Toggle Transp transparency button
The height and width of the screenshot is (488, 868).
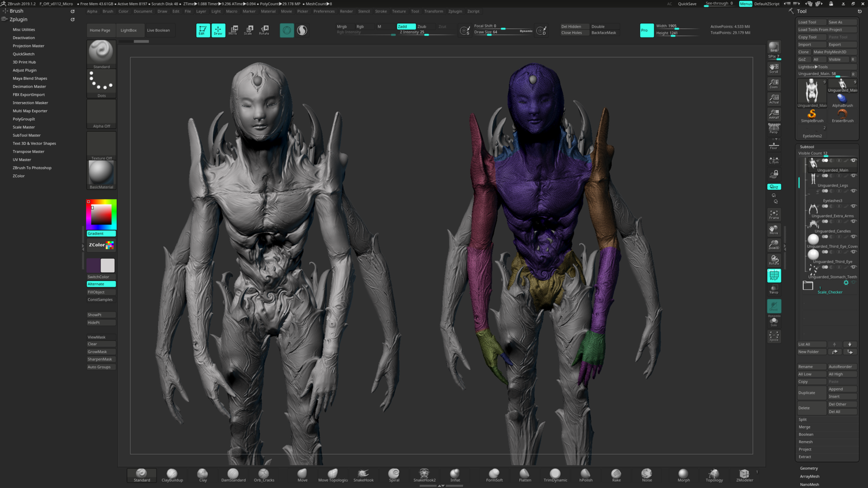(x=774, y=290)
